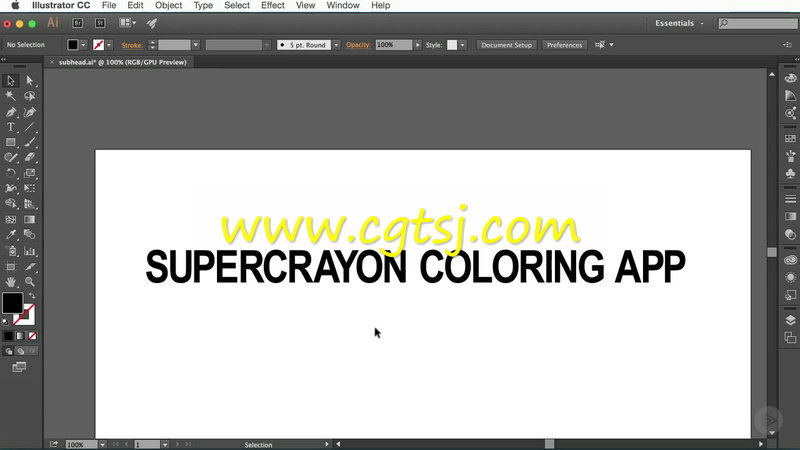Open the 5 pt. Round brush dropdown

tap(336, 45)
